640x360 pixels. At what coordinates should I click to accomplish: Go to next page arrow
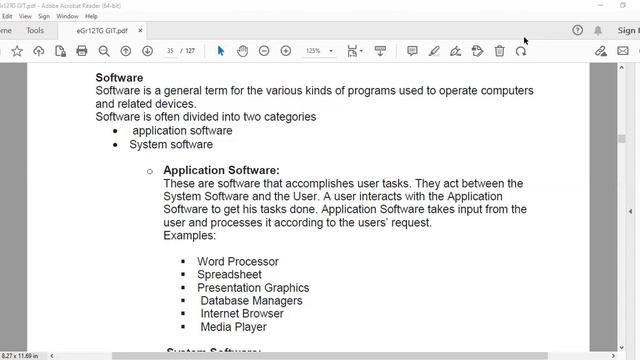click(x=147, y=51)
